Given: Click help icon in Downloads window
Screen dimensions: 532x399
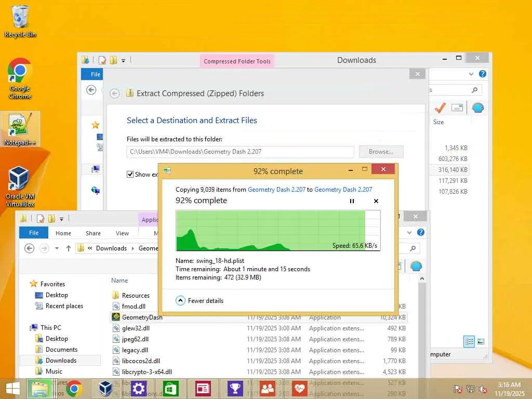Looking at the screenshot, I should 483,74.
